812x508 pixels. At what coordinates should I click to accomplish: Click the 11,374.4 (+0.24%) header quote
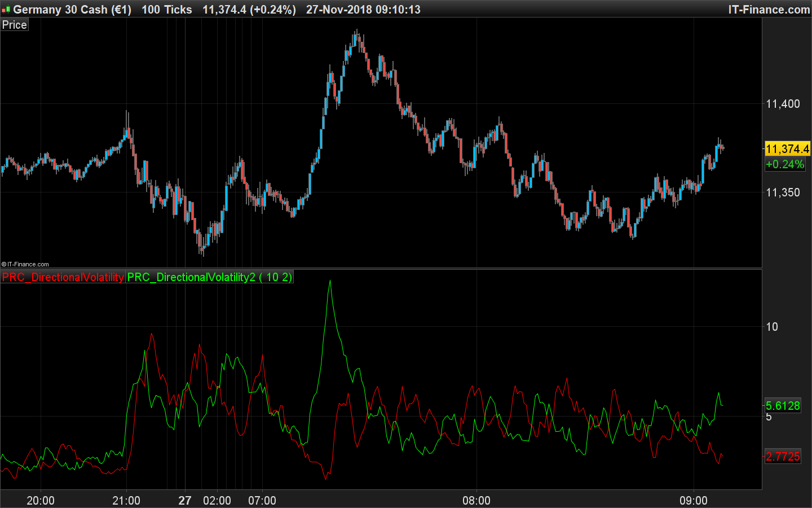pyautogui.click(x=249, y=10)
